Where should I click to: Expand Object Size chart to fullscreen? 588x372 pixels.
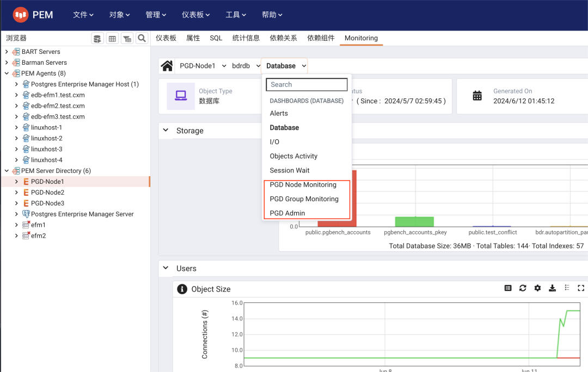(581, 288)
